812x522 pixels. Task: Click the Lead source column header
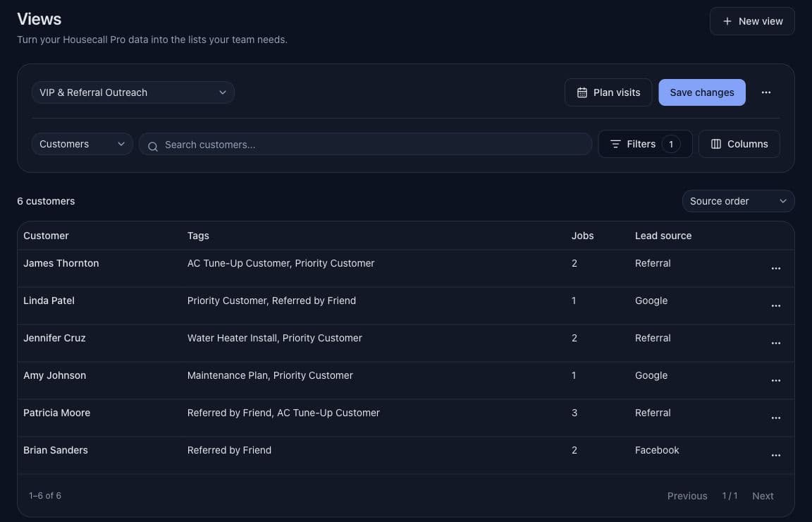point(663,236)
